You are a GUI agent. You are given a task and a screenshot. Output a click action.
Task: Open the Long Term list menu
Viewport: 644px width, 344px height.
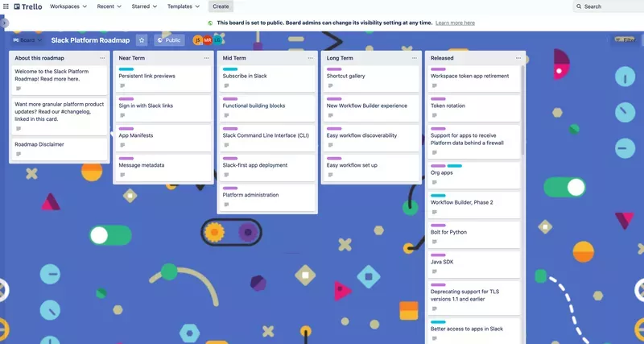[x=414, y=58]
